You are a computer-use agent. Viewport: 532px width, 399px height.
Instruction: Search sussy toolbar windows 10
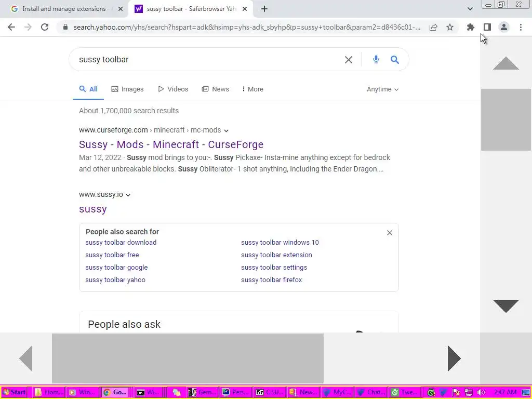(x=280, y=243)
